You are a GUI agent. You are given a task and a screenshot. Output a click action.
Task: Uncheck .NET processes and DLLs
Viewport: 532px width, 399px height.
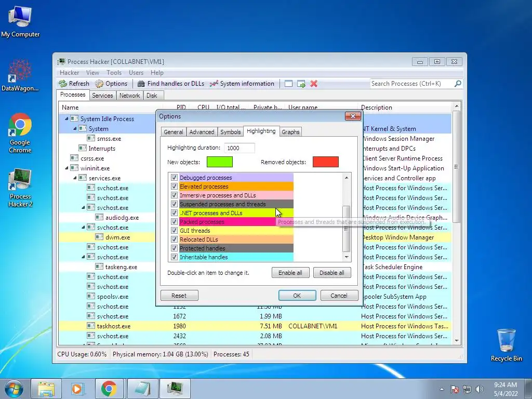point(175,212)
